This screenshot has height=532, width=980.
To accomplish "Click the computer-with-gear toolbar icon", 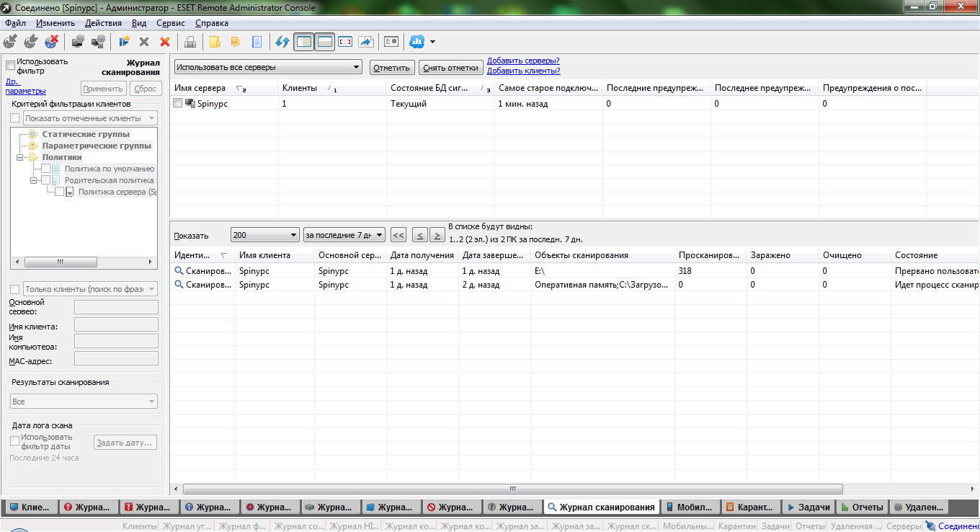I will pos(78,42).
